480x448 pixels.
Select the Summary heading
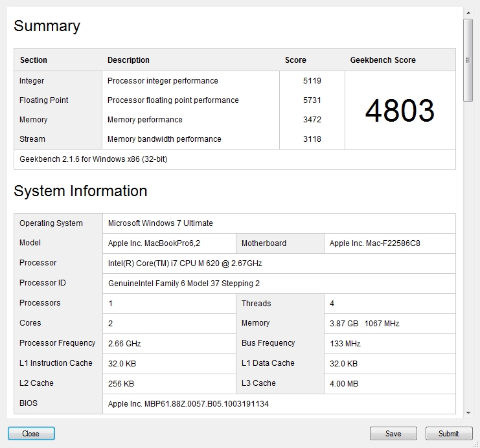click(47, 26)
